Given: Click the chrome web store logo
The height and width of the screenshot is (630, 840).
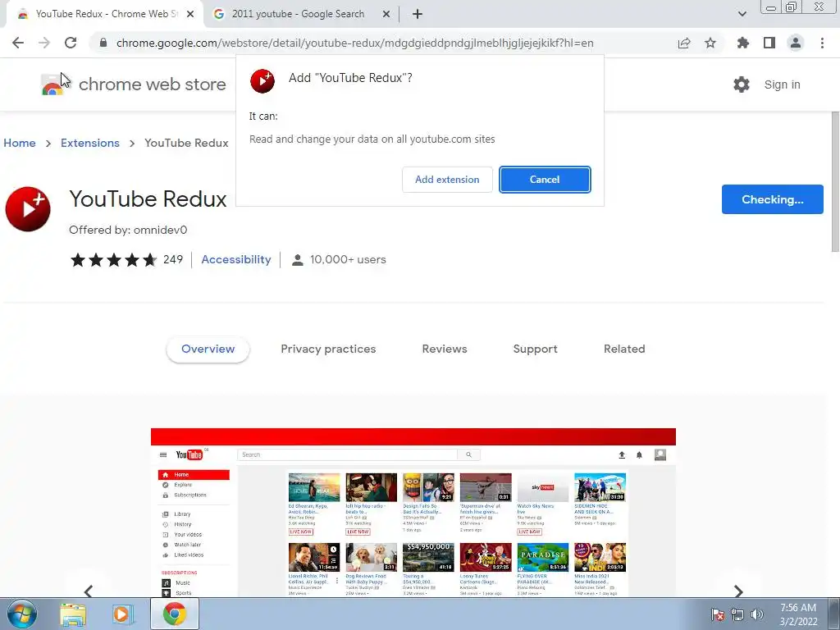Looking at the screenshot, I should click(x=134, y=84).
